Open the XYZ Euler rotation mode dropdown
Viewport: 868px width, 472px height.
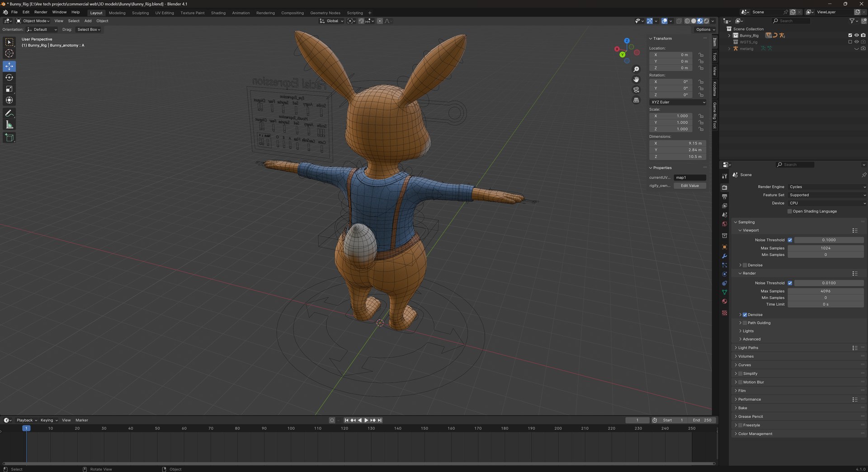(x=678, y=102)
